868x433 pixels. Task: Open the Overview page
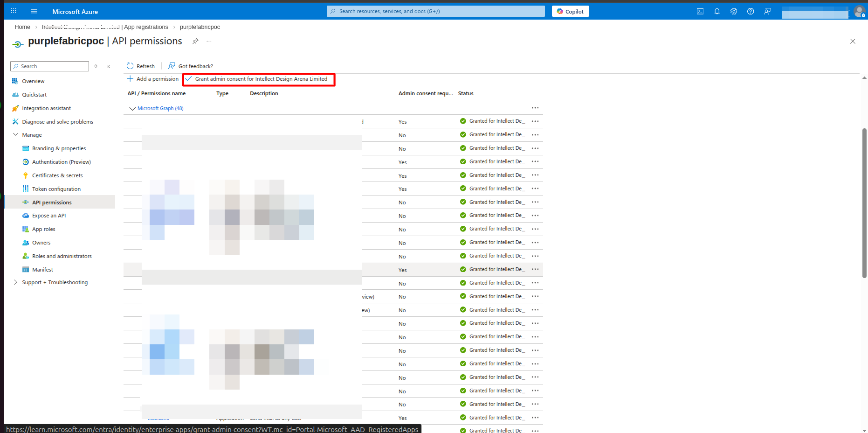pos(33,81)
